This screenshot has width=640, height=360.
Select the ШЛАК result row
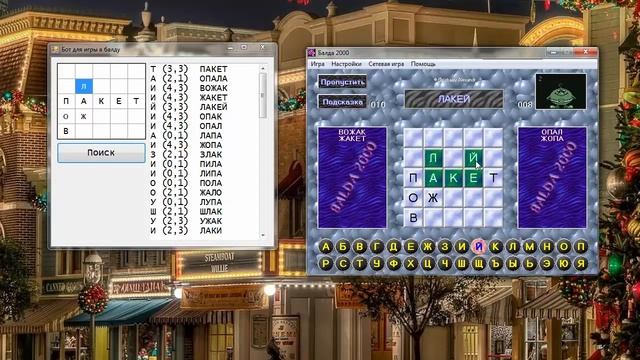(203, 211)
